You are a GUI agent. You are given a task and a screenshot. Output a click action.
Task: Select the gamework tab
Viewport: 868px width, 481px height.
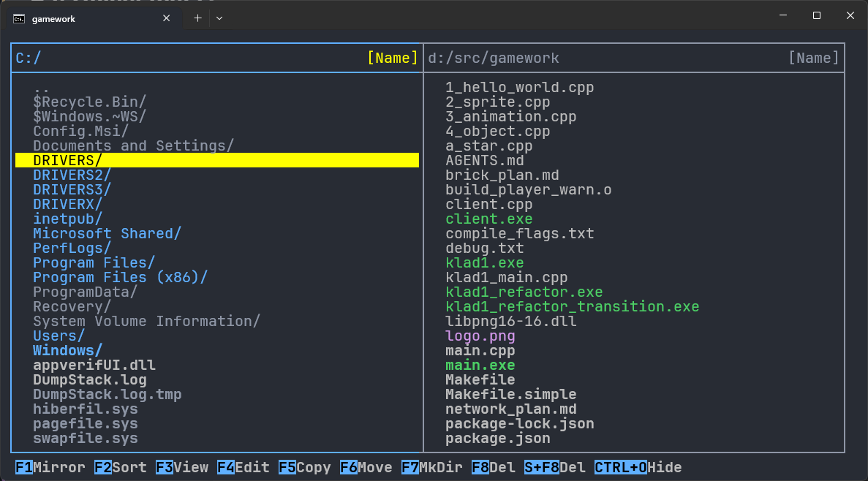click(93, 18)
